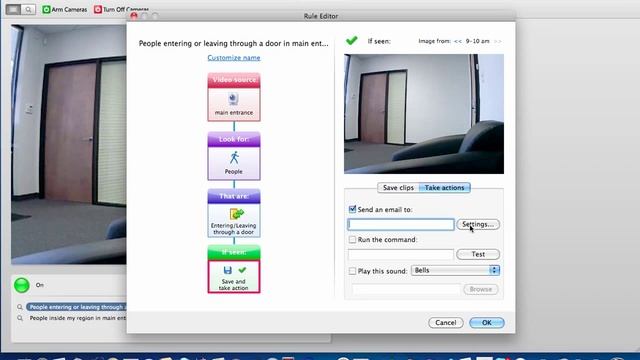This screenshot has width=640, height=360.
Task: Click the green checkmark in Save and take action
Action: (242, 270)
